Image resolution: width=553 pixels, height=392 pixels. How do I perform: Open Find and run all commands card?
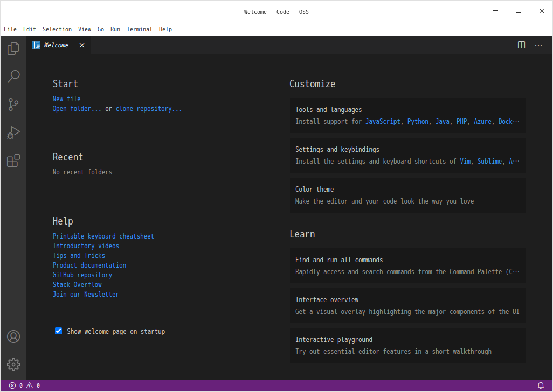407,265
